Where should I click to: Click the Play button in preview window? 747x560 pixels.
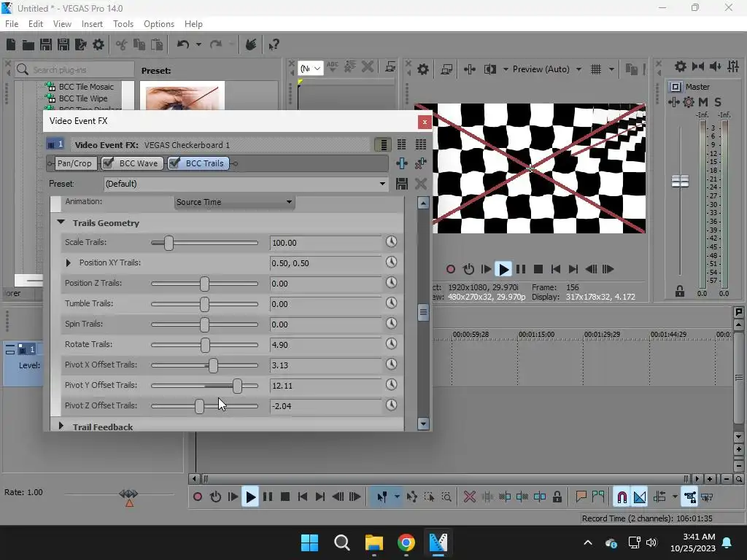tap(503, 270)
